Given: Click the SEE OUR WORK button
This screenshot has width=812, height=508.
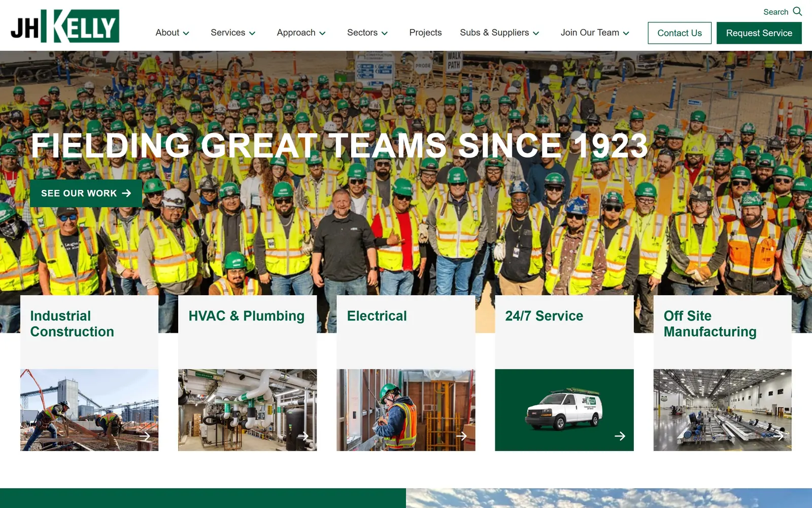Looking at the screenshot, I should click(86, 193).
